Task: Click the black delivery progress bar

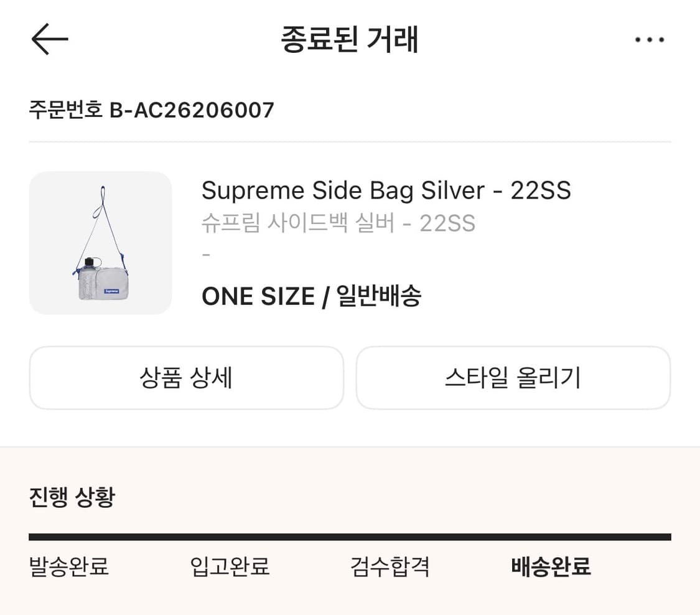Action: pyautogui.click(x=350, y=537)
